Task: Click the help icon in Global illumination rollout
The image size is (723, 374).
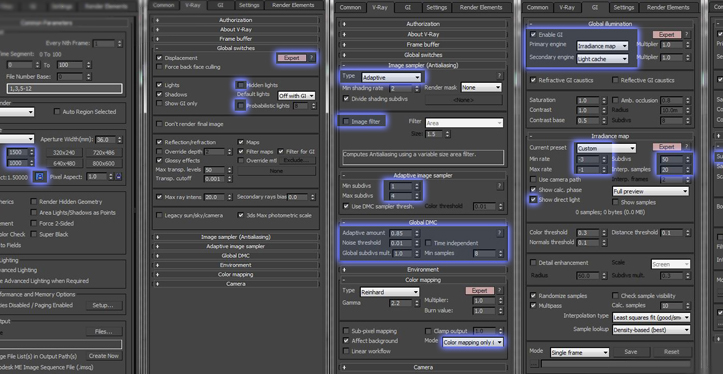Action: [687, 35]
